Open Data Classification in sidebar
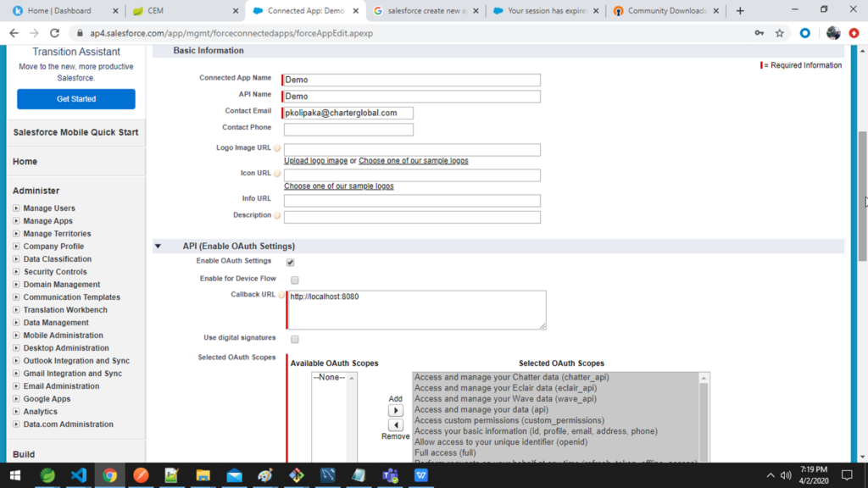Viewport: 868px width, 488px height. tap(58, 259)
